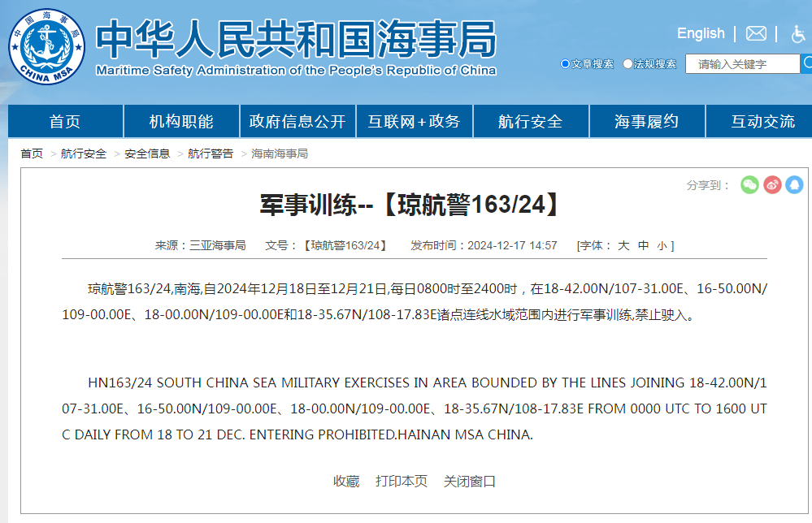Share the notice via blue QQ icon

(x=794, y=185)
